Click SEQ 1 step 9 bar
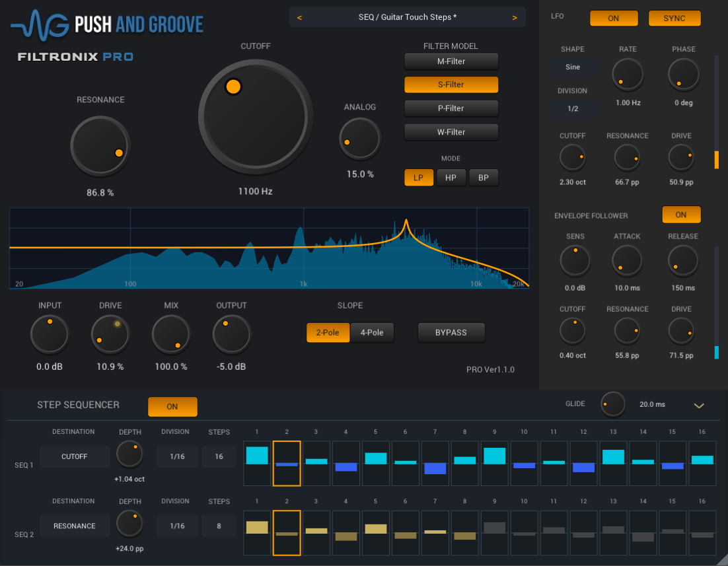Screen dimensions: 728x566 [494, 456]
